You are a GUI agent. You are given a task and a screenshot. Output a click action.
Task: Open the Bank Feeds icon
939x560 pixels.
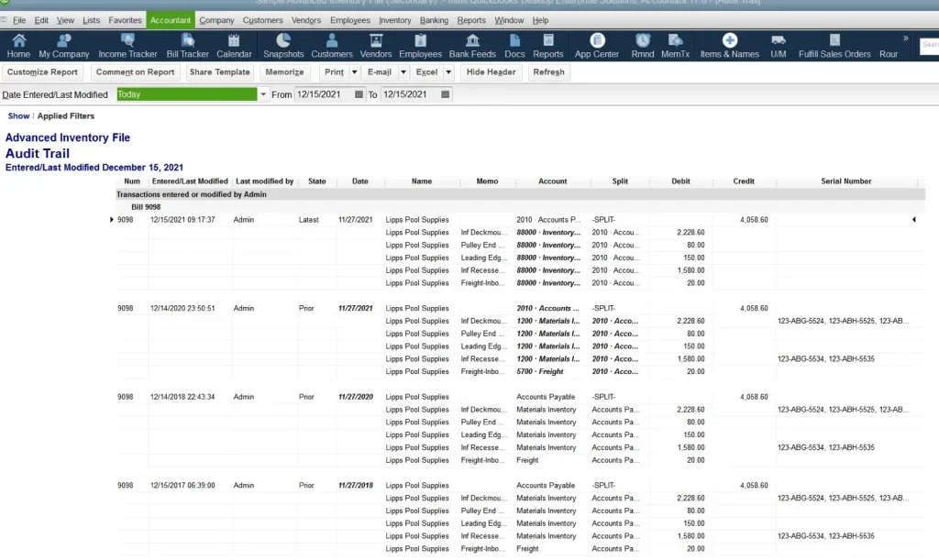pos(472,46)
